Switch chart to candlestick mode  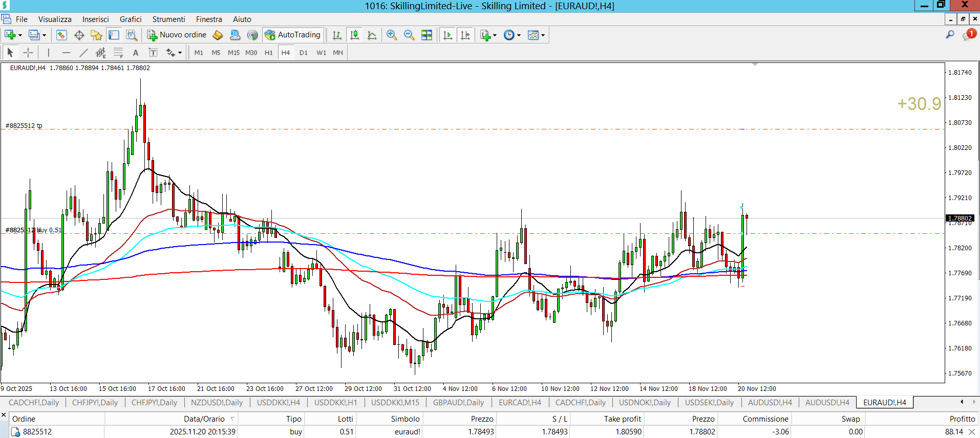tap(354, 35)
